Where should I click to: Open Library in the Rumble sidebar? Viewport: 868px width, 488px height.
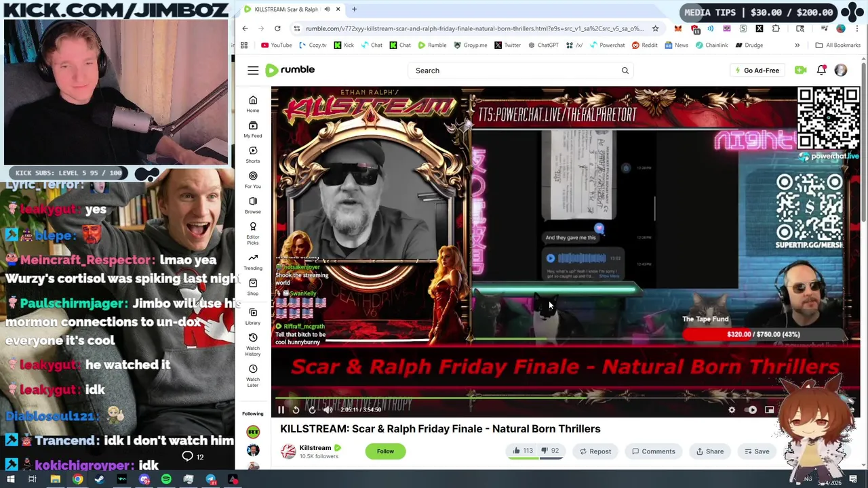coord(253,315)
